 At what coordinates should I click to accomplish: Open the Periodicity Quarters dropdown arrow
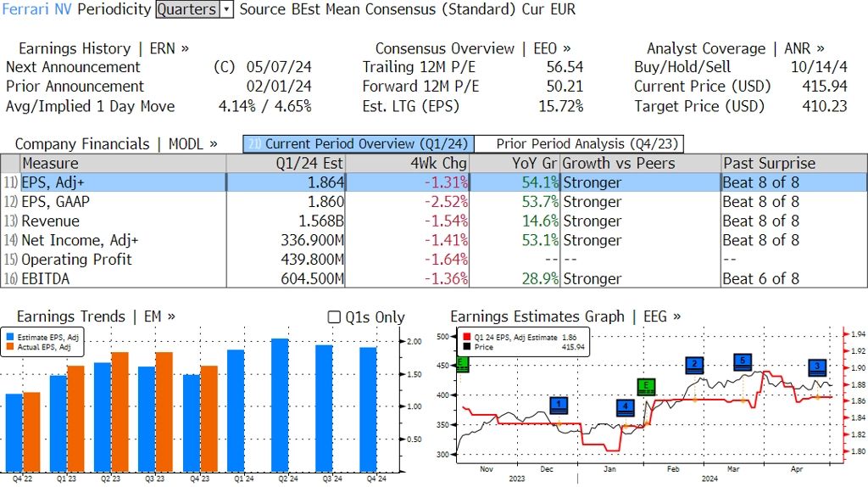(226, 9)
